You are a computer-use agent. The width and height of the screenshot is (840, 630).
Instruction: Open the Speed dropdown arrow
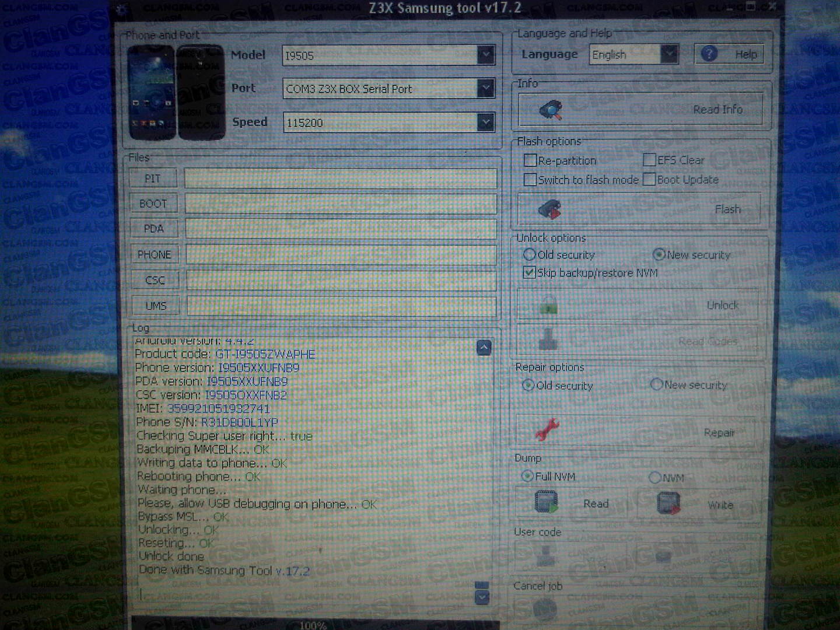485,122
